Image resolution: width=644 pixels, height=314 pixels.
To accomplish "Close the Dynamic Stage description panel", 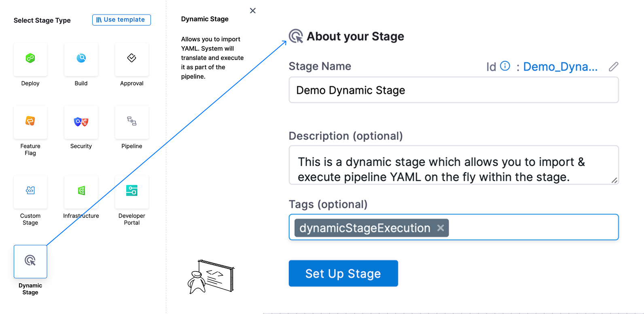I will [x=253, y=11].
